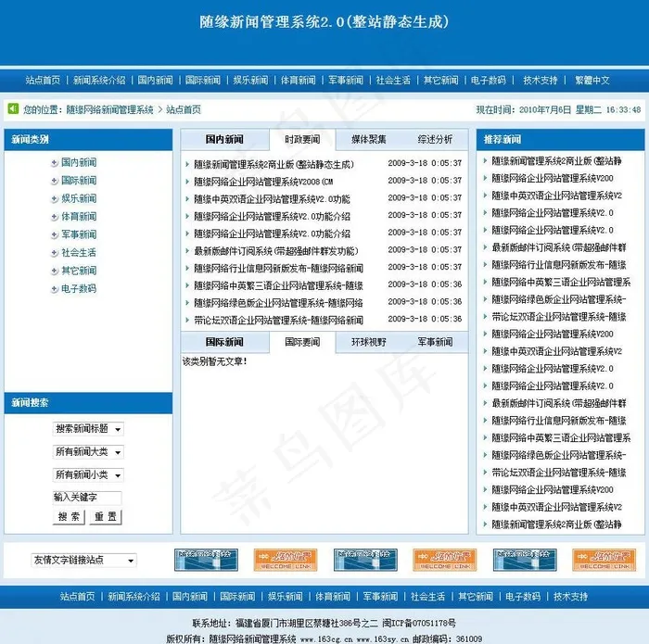Open the rightmost orange Welcome Link banner
This screenshot has width=649, height=644.
[x=602, y=560]
